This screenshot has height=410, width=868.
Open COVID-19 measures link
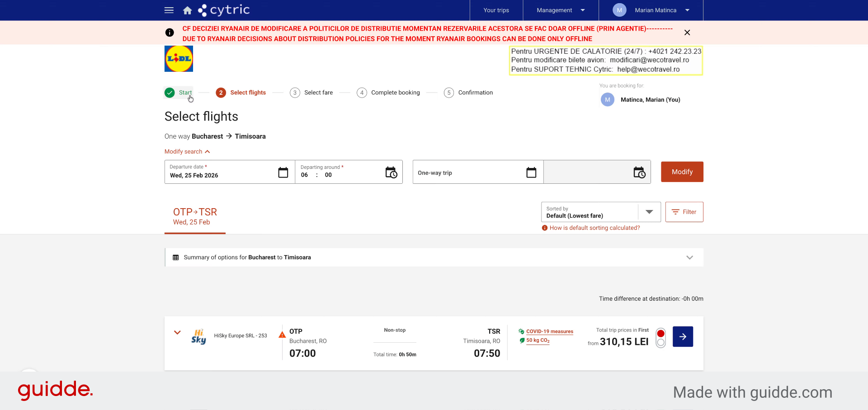(549, 331)
